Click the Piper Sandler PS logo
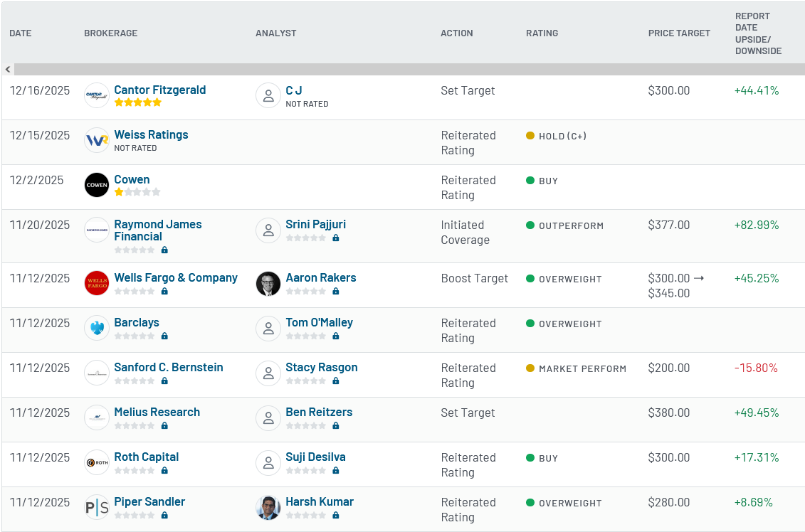805x532 pixels. tap(97, 507)
